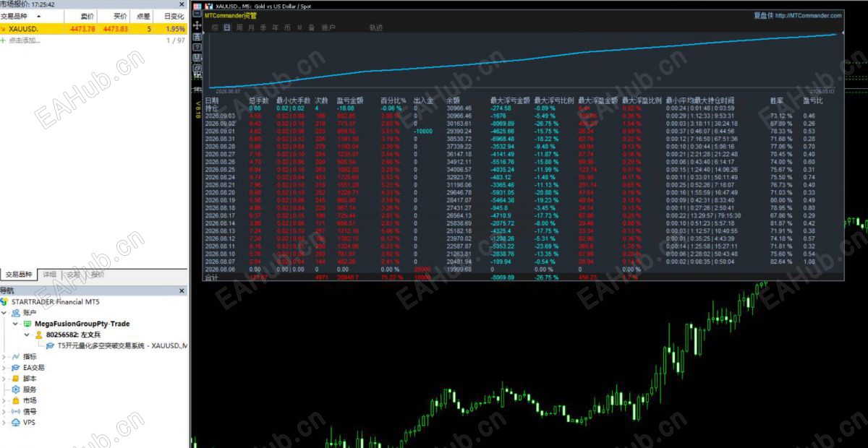Expand the EA交易 node
Viewport: 868px width, 448px height.
(x=5, y=368)
